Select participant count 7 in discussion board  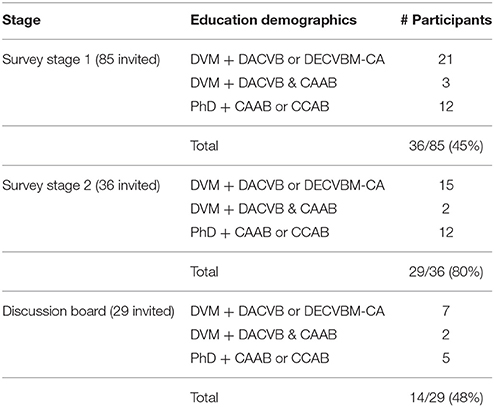[446, 311]
